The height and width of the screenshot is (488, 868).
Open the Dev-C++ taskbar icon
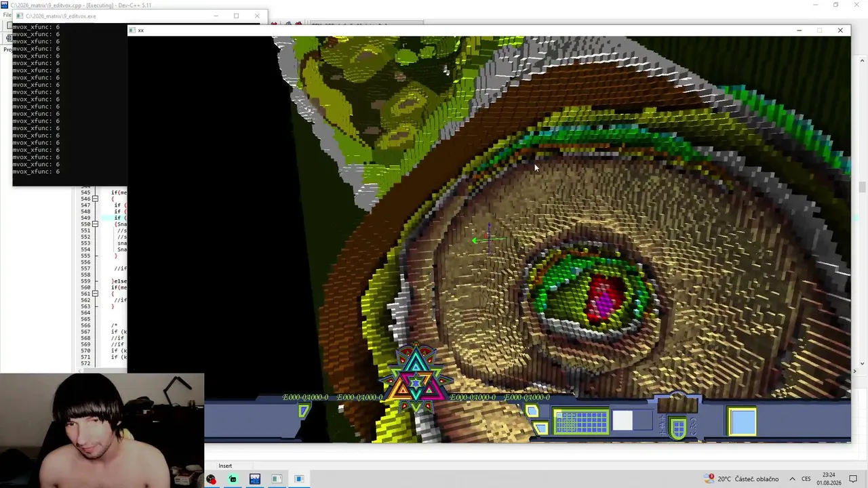click(254, 479)
